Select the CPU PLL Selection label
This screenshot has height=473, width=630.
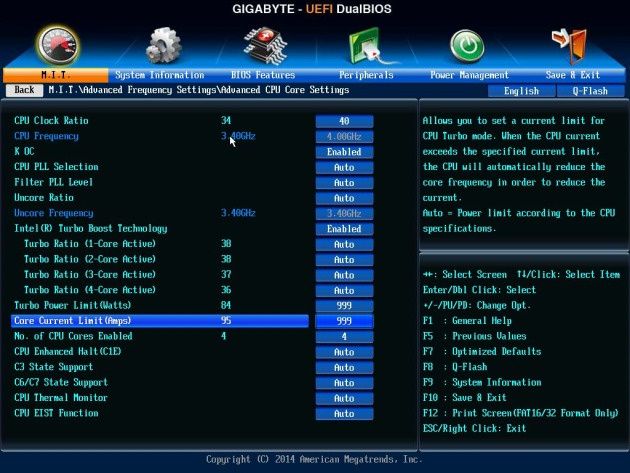pyautogui.click(x=56, y=167)
